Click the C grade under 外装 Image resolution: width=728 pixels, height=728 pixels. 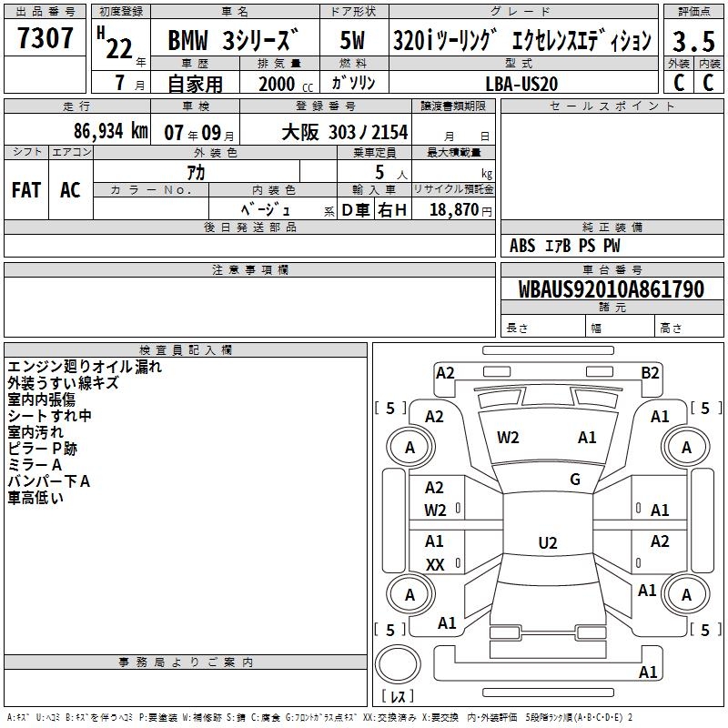679,83
